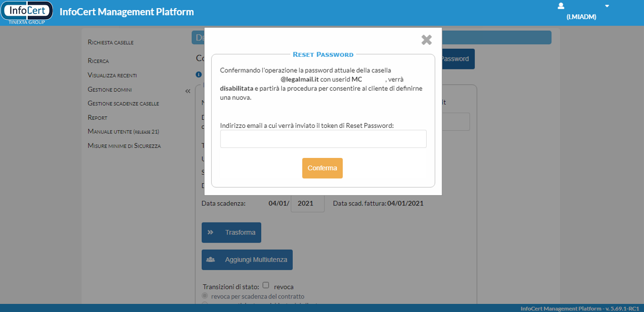This screenshot has width=644, height=312.
Task: Click the InfoCert logo
Action: pos(27,13)
